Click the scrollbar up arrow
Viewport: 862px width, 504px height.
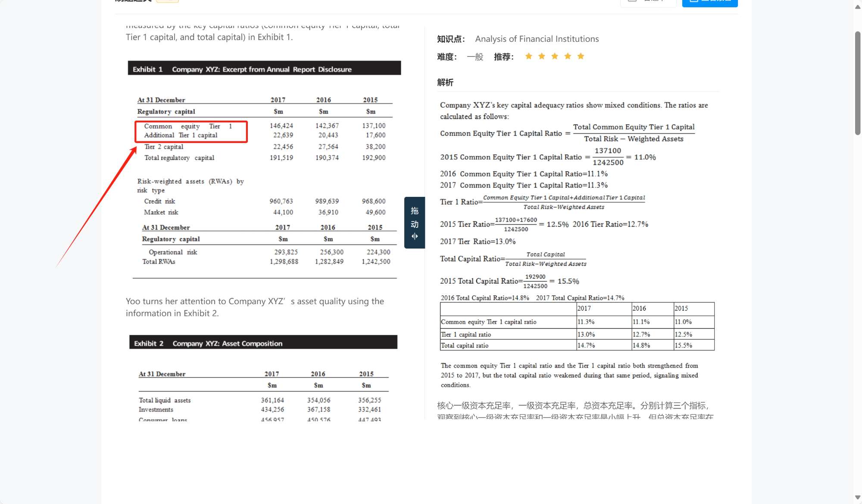point(858,7)
